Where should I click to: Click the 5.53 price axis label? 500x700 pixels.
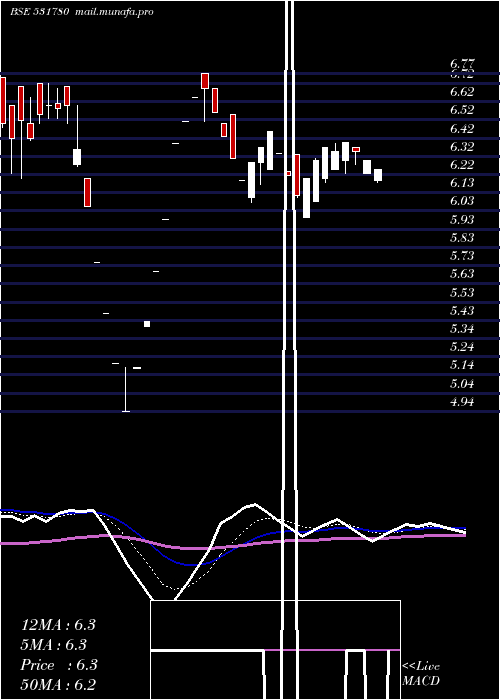[462, 292]
